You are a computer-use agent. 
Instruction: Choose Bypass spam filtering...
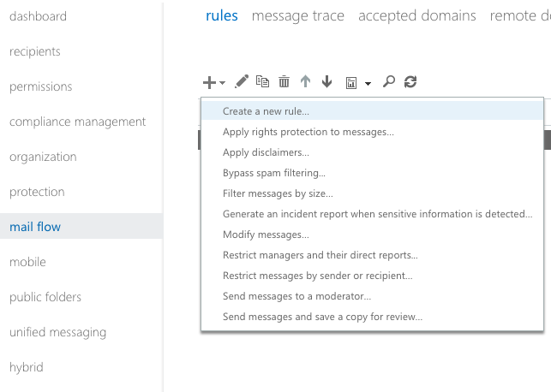372,173
